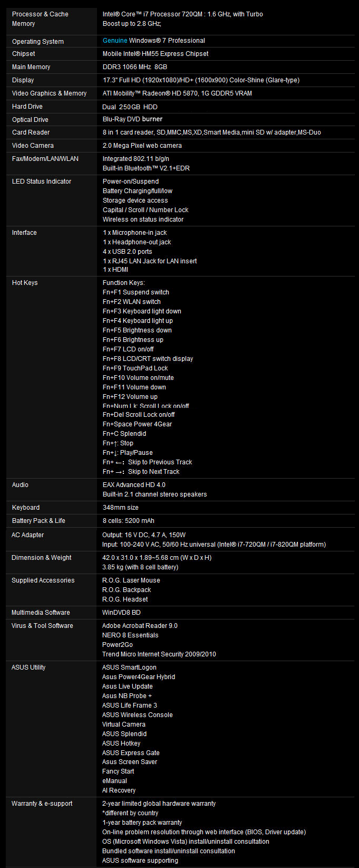Select the Warranty & e-support label
The image size is (359, 868).
(x=42, y=804)
